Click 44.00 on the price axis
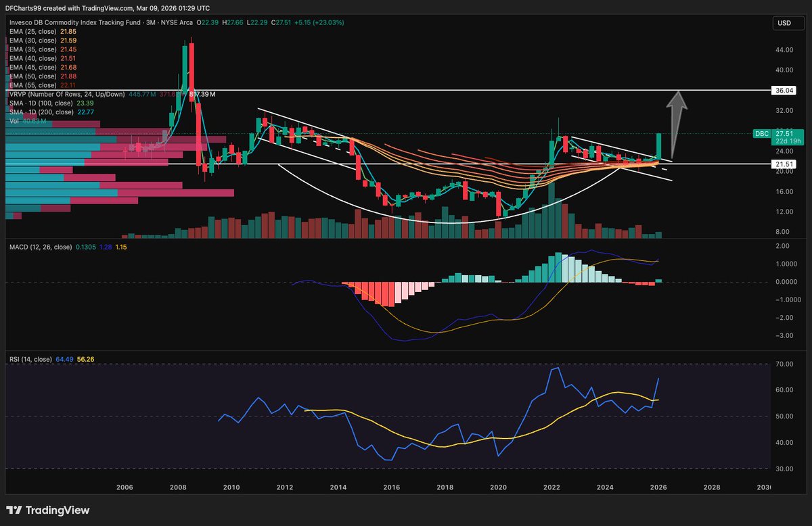This screenshot has height=526, width=812. [784, 50]
